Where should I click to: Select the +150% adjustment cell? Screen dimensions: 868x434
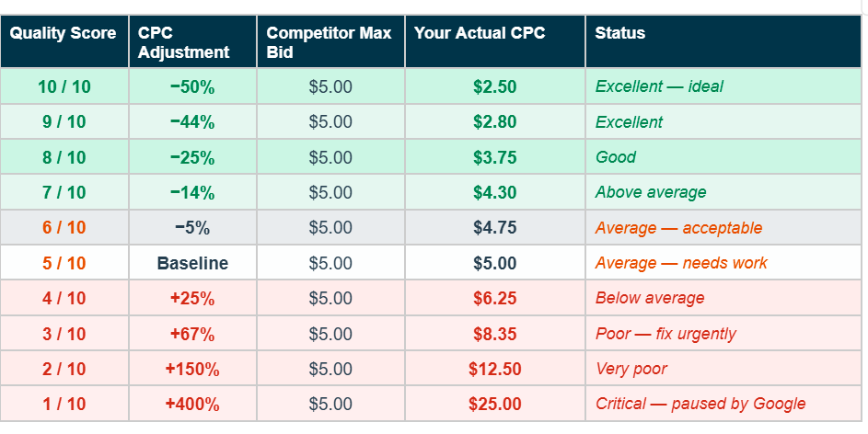192,369
